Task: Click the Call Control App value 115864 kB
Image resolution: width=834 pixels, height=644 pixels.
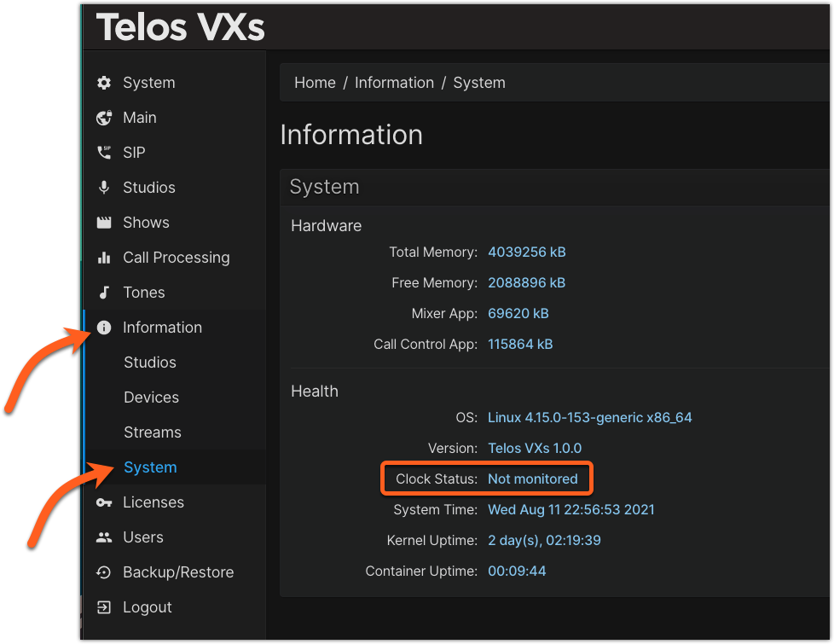Action: tap(520, 345)
